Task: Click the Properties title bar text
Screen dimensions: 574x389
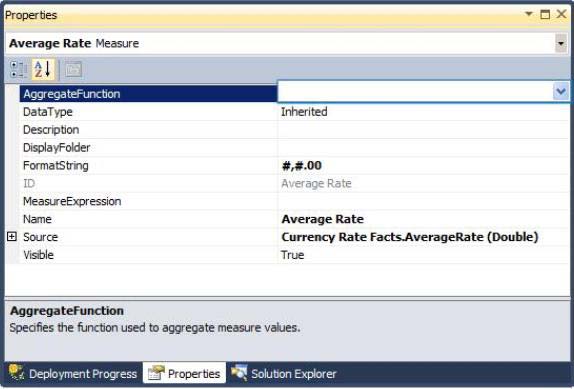Action: coord(31,15)
